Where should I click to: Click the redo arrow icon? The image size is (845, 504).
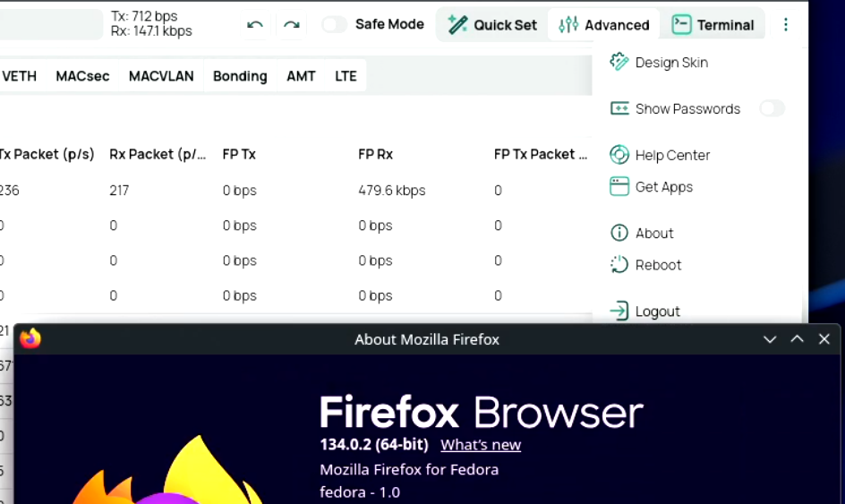point(292,24)
